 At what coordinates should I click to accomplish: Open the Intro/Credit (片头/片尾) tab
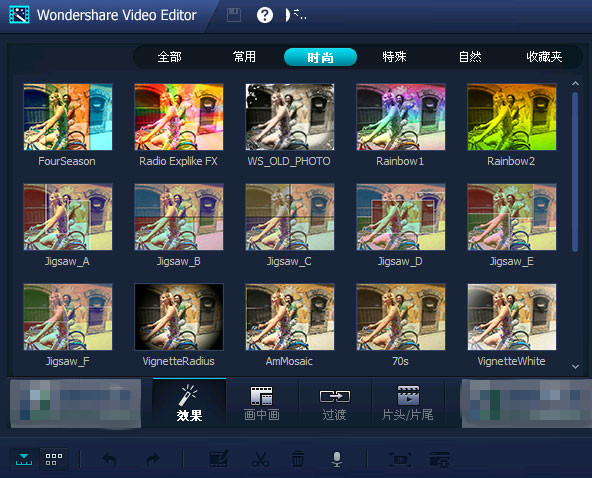(x=407, y=403)
